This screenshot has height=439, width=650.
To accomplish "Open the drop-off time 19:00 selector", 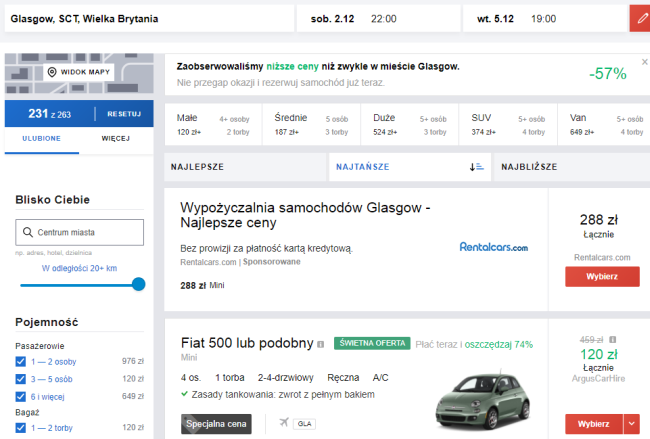I will pos(544,19).
